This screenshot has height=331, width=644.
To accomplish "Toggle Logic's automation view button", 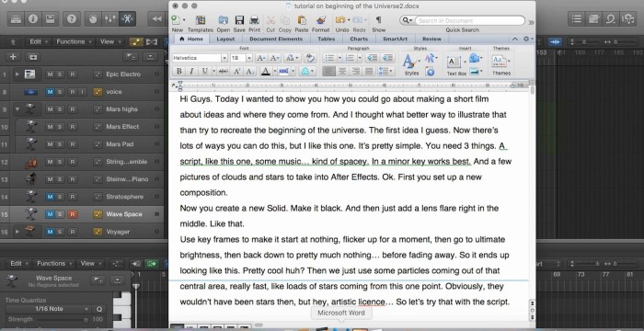I will pos(136,42).
